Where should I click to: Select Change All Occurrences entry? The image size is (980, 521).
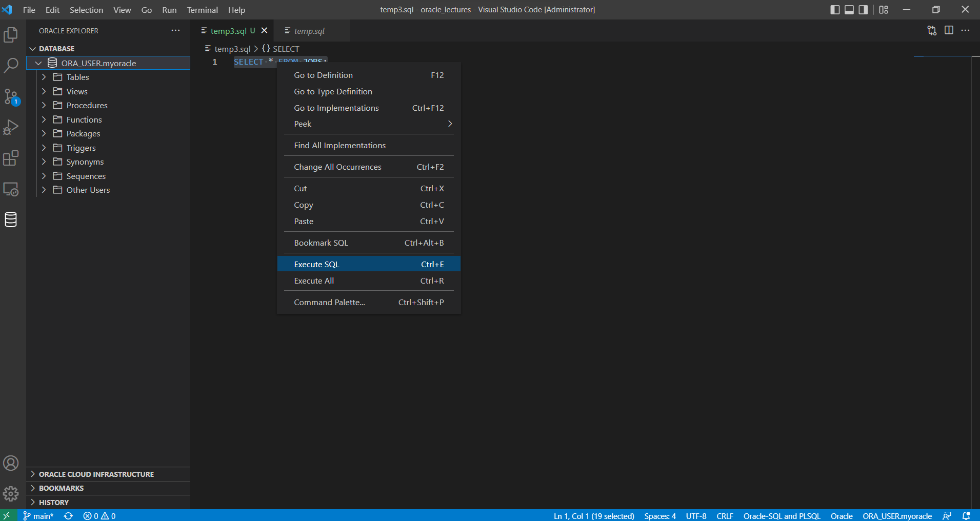pos(369,167)
